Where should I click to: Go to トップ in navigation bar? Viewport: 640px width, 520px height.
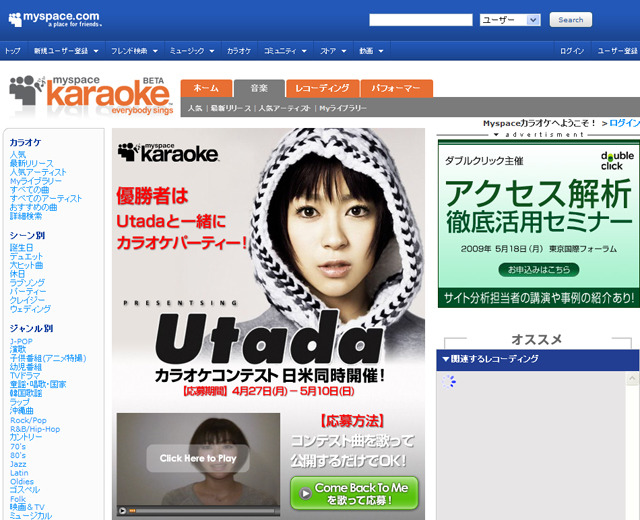[12, 51]
